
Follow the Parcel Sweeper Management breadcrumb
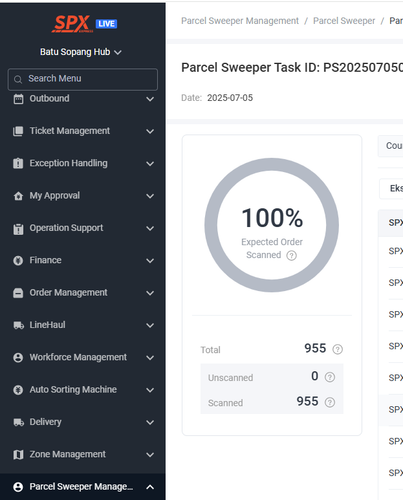tap(240, 21)
